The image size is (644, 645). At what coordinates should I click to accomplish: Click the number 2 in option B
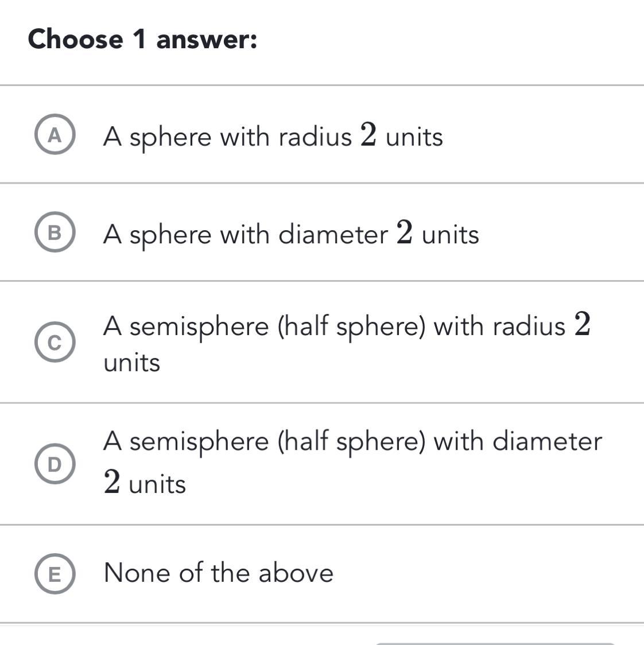405,233
